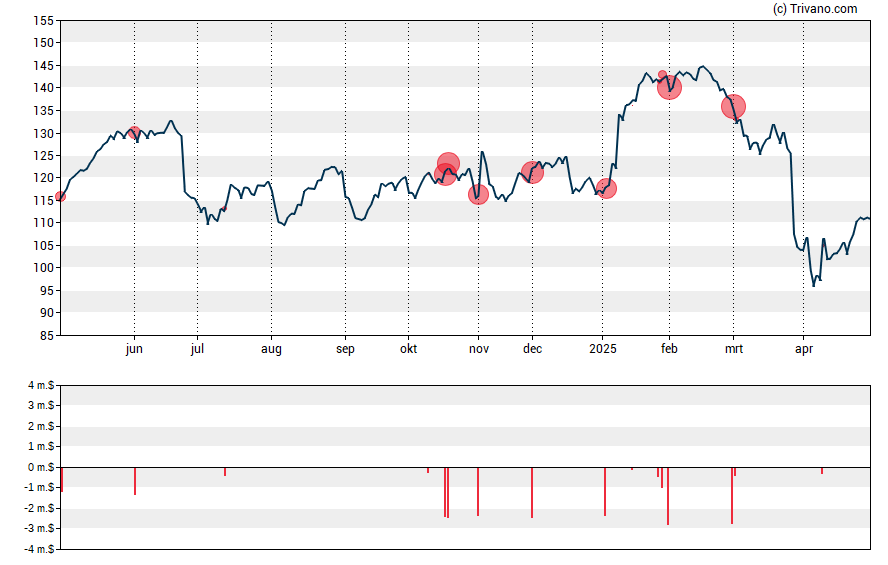
Task: Click the 130 price axis label
Action: click(44, 134)
